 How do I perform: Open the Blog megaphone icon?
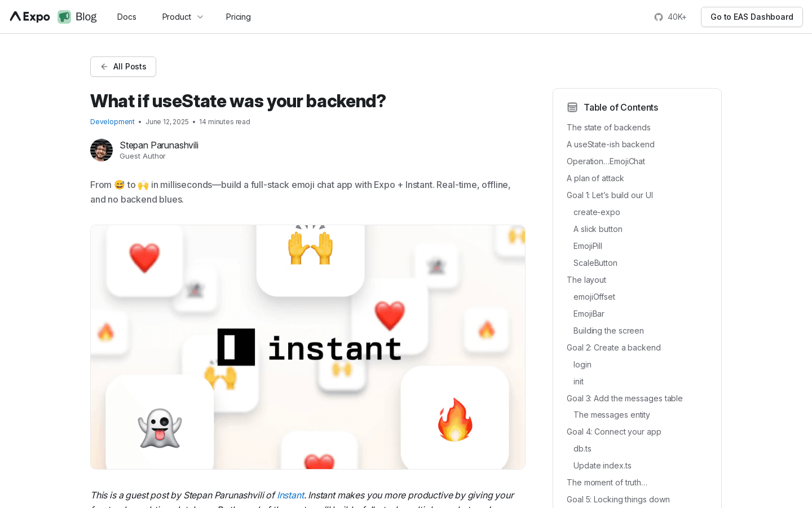(x=64, y=17)
